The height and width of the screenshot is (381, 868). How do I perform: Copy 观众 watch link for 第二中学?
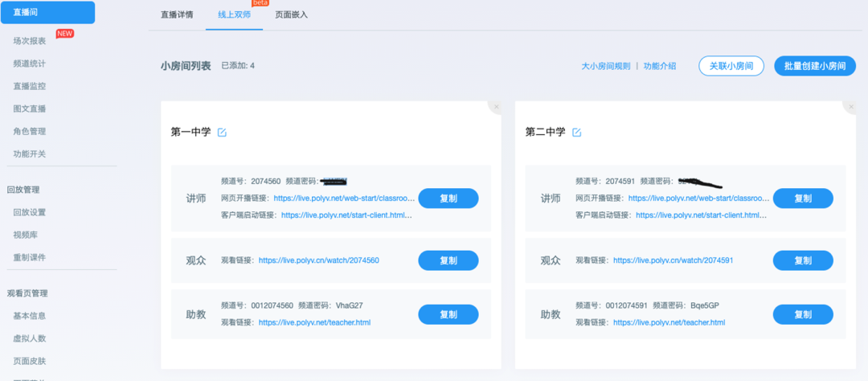(x=802, y=260)
